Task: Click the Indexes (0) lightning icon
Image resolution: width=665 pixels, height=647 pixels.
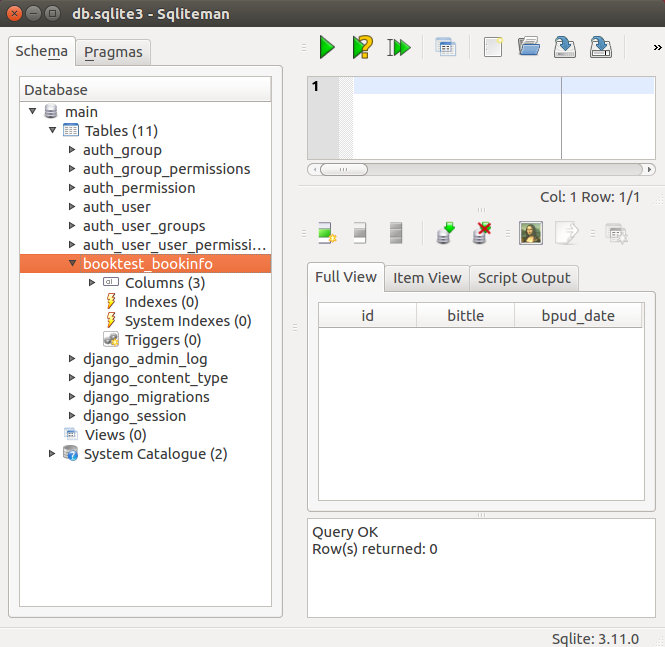Action: tap(111, 301)
